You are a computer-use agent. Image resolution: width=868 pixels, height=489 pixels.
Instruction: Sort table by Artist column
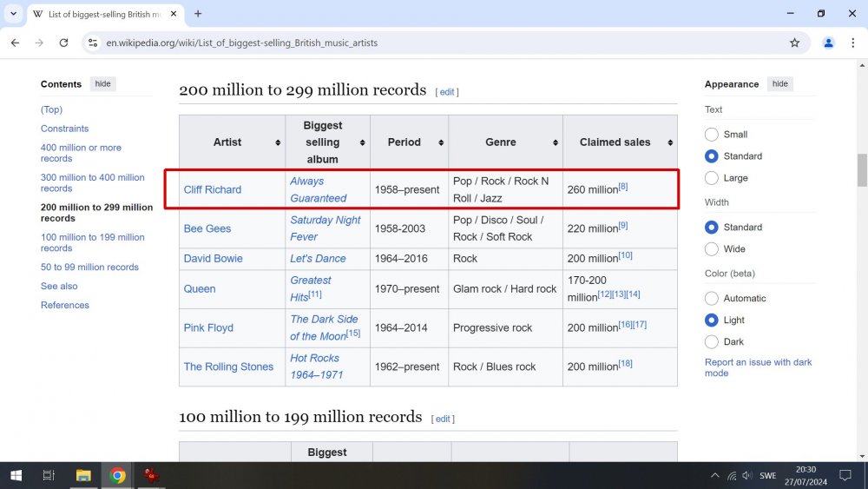[232, 142]
